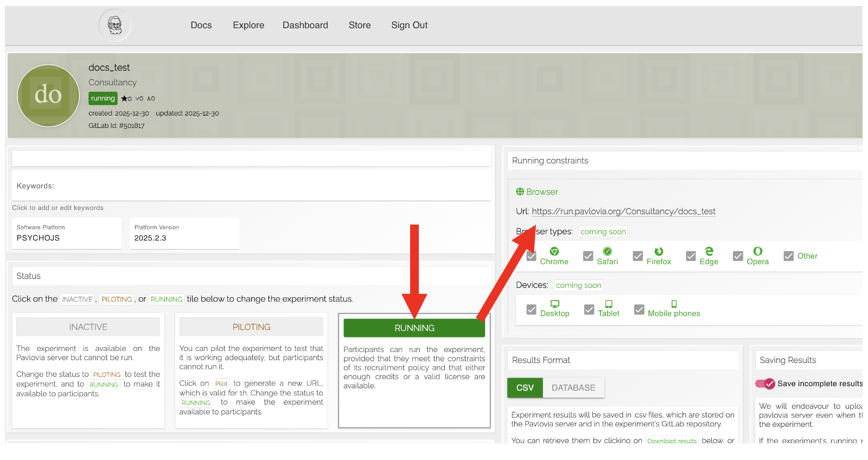Uncheck the Safari browser checkbox
Screen dimensions: 868x460
point(588,256)
